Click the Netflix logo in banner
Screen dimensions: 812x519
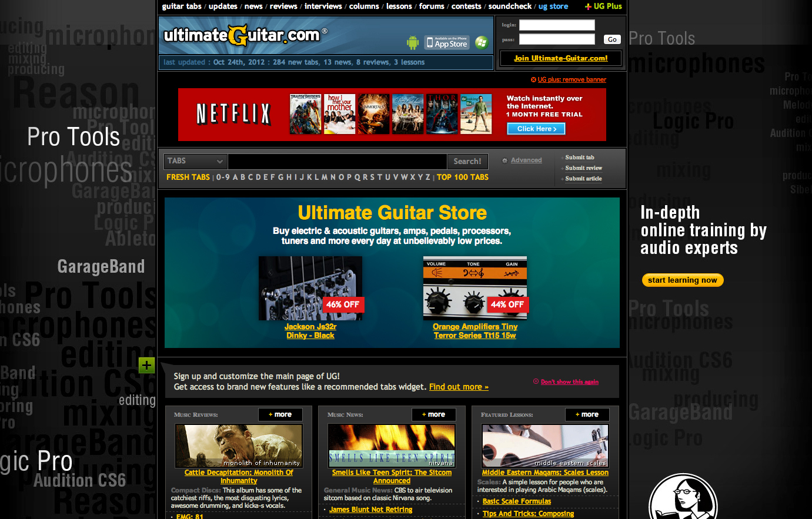233,113
